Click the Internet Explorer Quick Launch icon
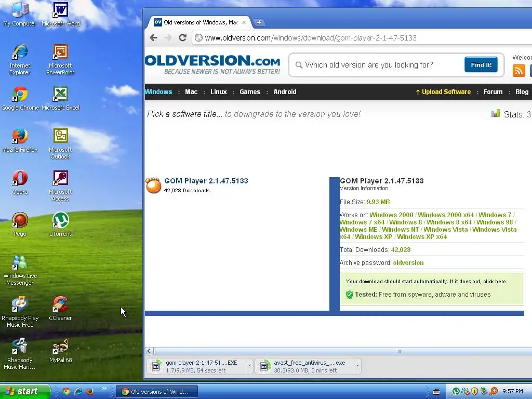This screenshot has height=399, width=532. click(78, 392)
